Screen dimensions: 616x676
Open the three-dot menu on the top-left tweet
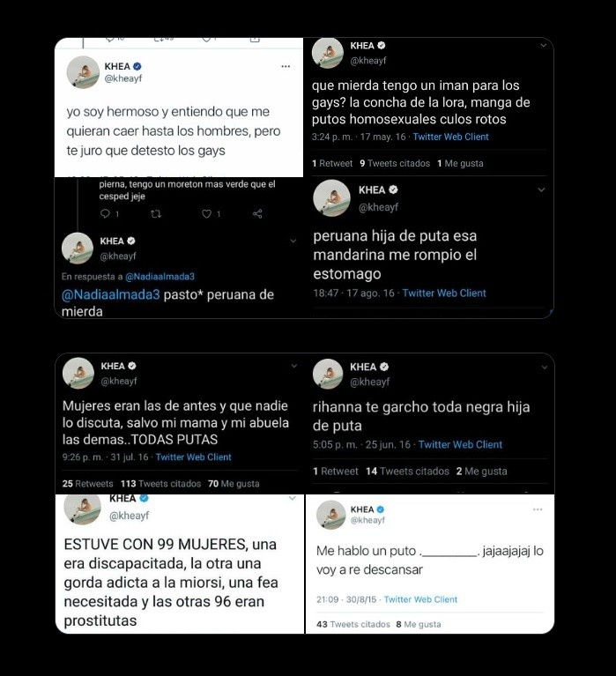(286, 66)
